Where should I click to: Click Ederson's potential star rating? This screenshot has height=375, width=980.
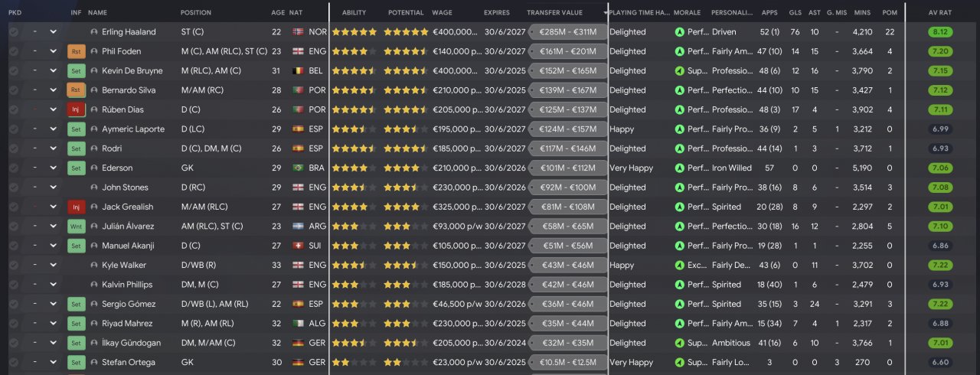pos(406,168)
